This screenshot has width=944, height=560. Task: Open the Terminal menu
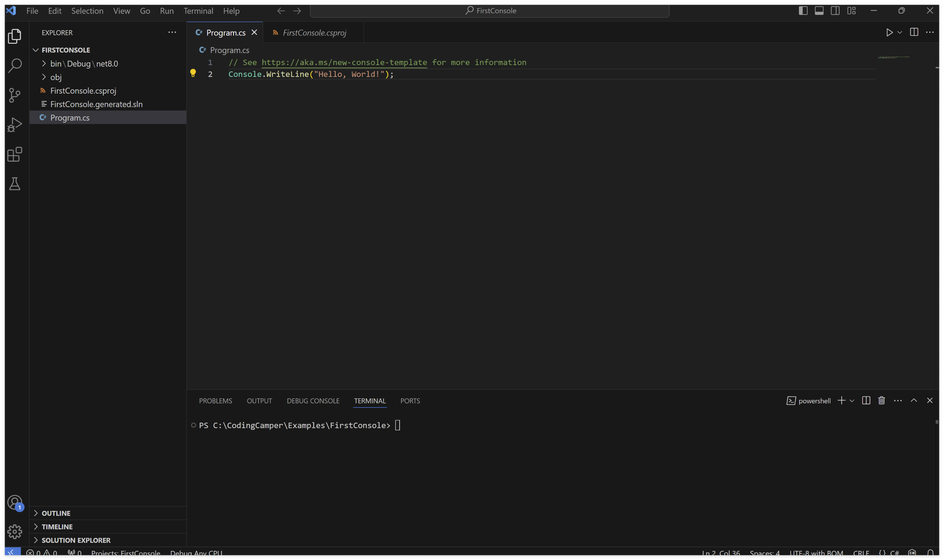[198, 11]
